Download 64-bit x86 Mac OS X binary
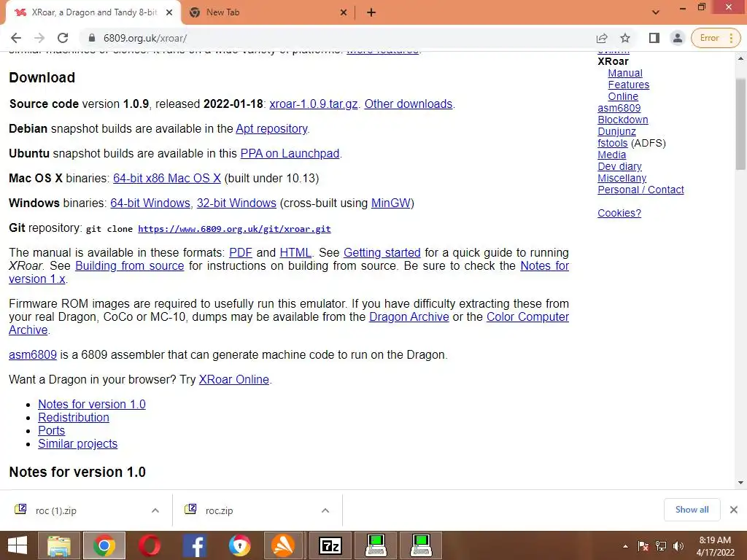Image resolution: width=747 pixels, height=560 pixels. [167, 178]
